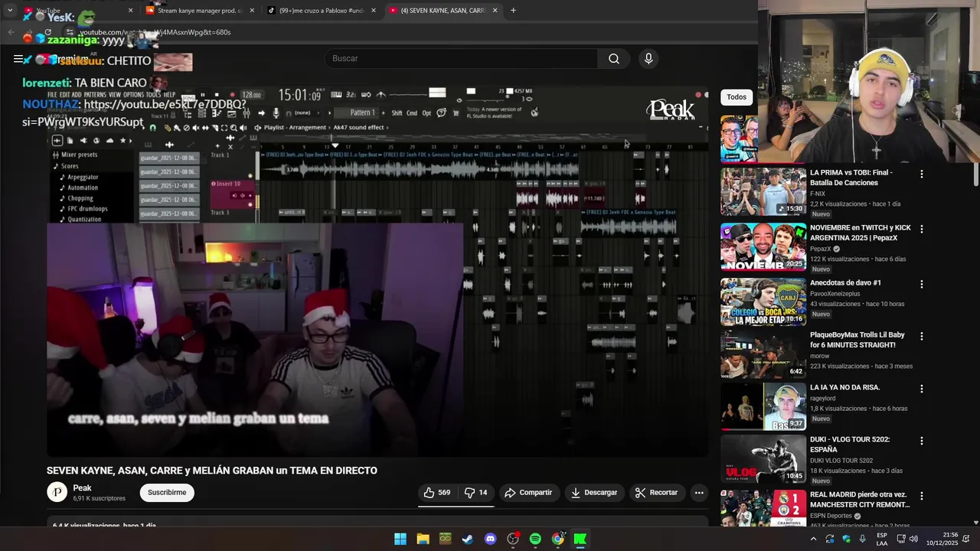980x551 pixels.
Task: Click the microphone icon in system tray
Action: [x=862, y=539]
